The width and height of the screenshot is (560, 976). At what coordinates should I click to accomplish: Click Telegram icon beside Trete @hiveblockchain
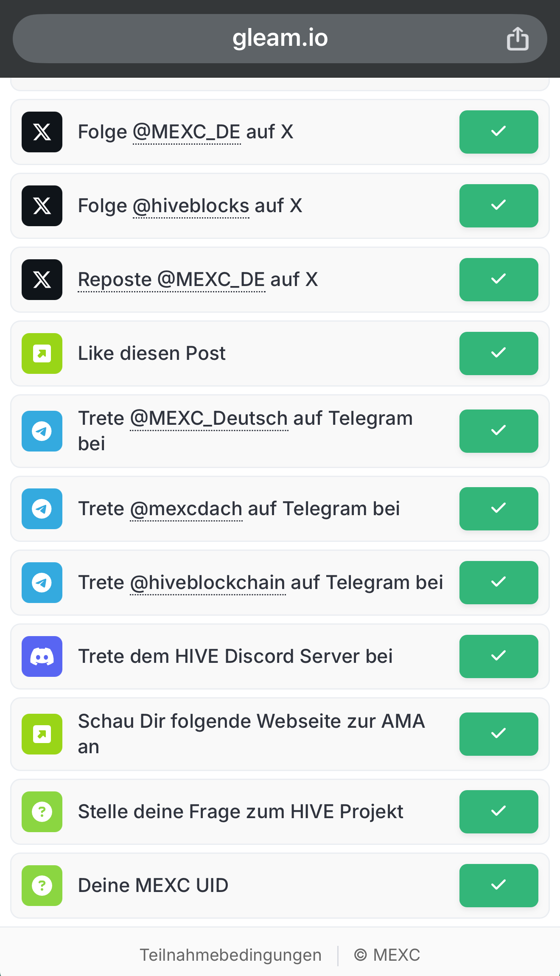(x=42, y=583)
